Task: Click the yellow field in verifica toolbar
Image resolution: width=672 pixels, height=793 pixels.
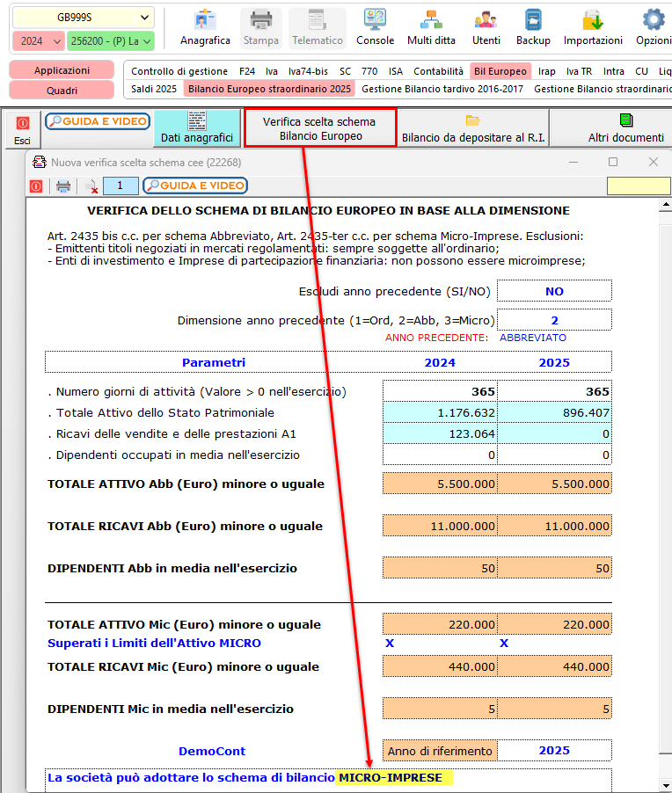Action: click(639, 186)
